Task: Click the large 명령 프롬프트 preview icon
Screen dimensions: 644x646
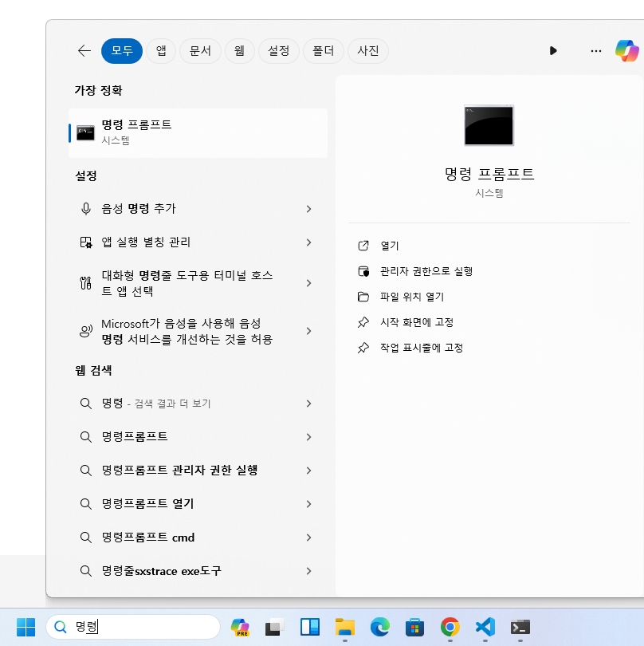Action: point(489,125)
